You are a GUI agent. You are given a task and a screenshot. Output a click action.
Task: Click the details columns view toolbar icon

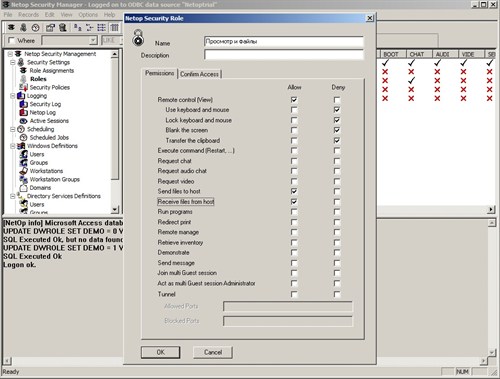[x=114, y=27]
